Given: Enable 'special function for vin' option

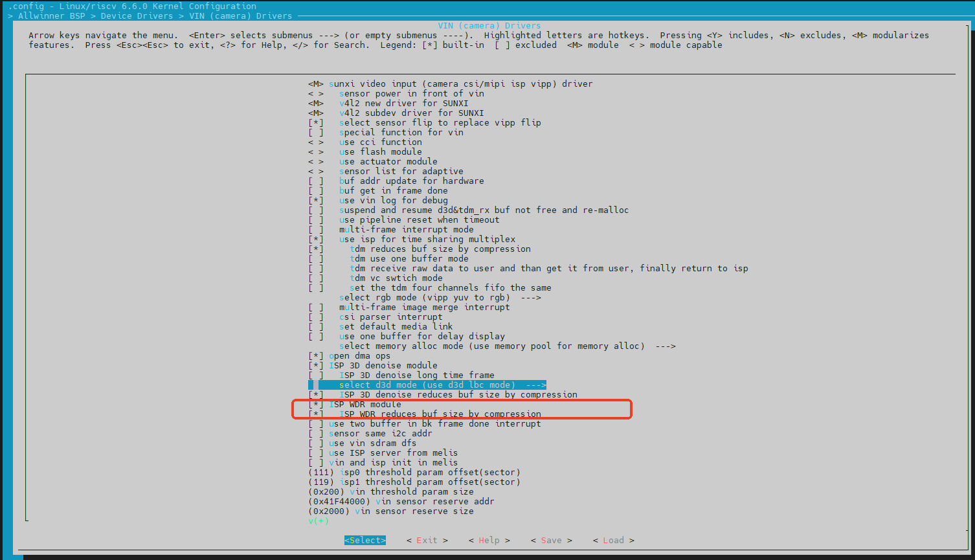Looking at the screenshot, I should 401,132.
